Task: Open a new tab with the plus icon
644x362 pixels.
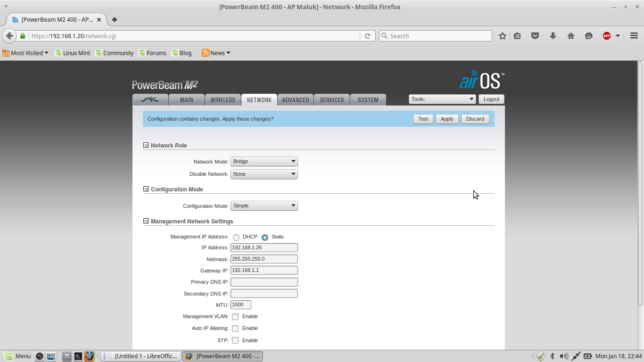Action: click(115, 20)
